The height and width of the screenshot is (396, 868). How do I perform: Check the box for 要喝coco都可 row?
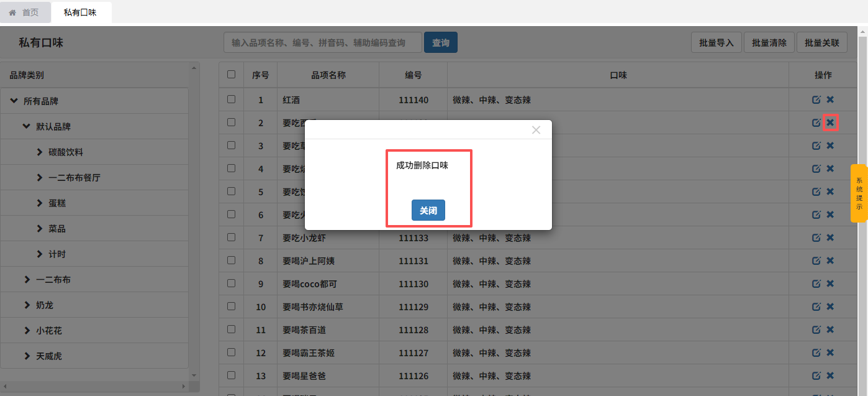point(232,283)
